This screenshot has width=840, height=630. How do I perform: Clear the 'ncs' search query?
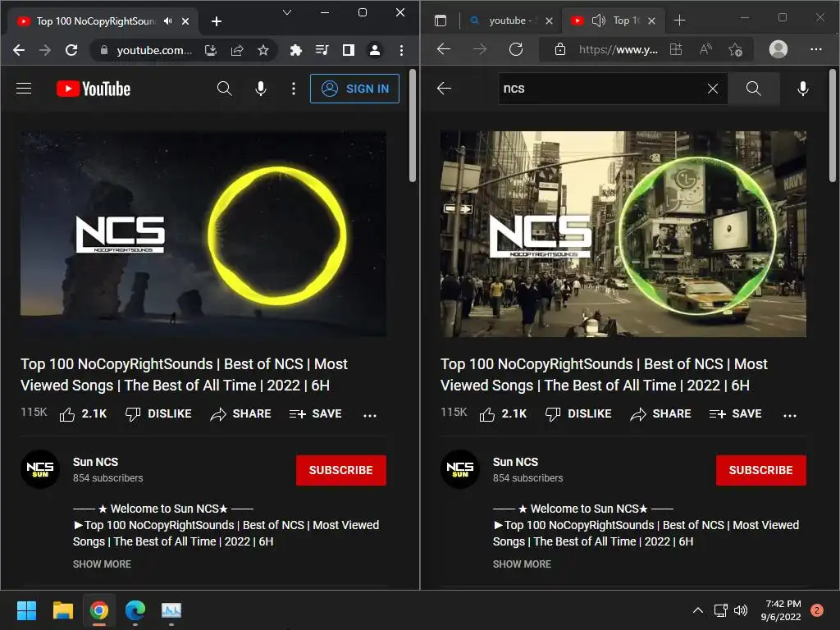713,89
